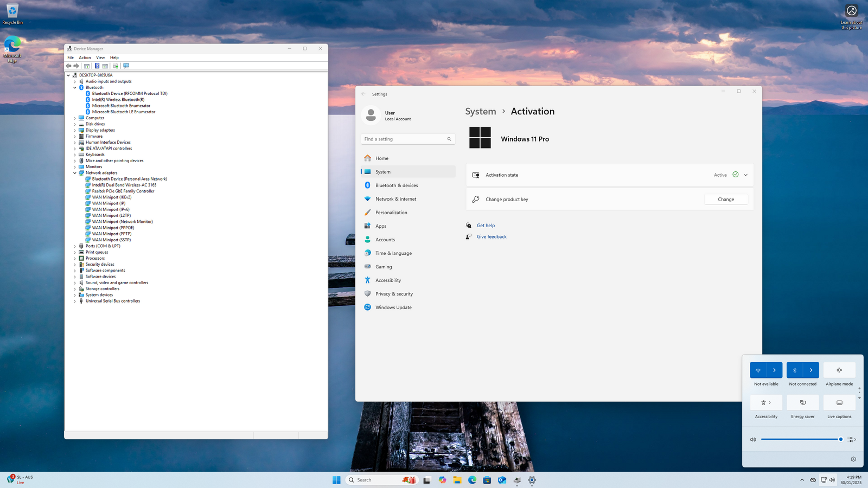This screenshot has width=868, height=488.
Task: Open all settings gear in quick settings panel
Action: (x=853, y=459)
